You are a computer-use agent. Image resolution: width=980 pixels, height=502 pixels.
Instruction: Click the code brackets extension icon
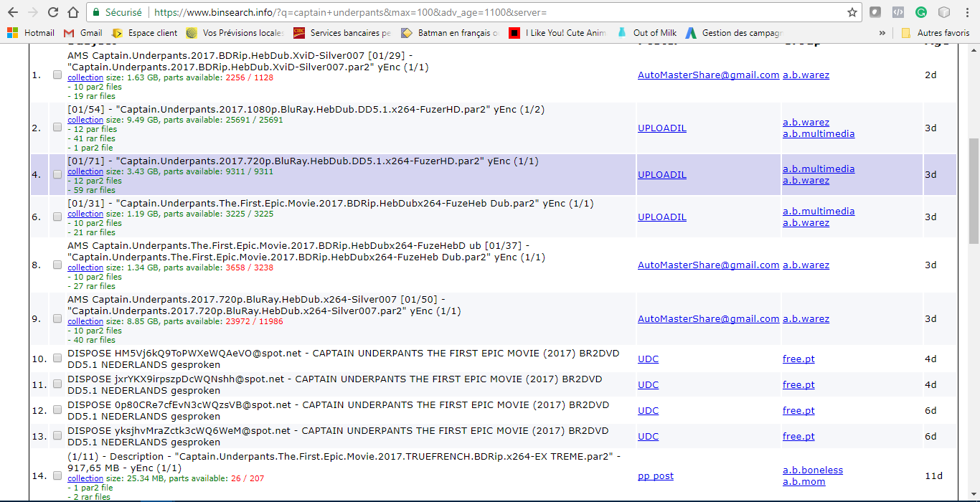click(x=897, y=12)
